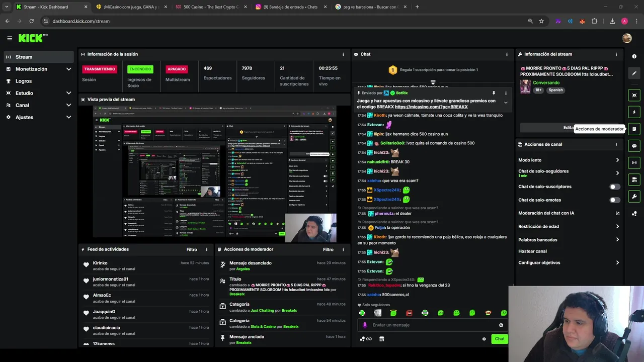Open the hamburger menu beside the Kick logo
Screen dimensions: 644x362
tap(10, 38)
